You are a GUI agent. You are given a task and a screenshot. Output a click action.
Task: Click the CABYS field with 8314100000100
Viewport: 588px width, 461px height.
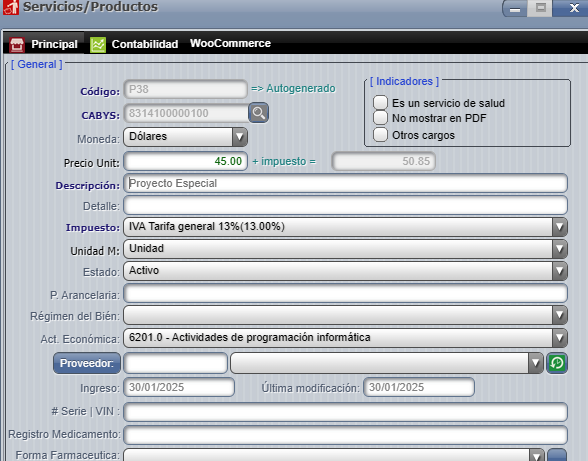tap(186, 113)
